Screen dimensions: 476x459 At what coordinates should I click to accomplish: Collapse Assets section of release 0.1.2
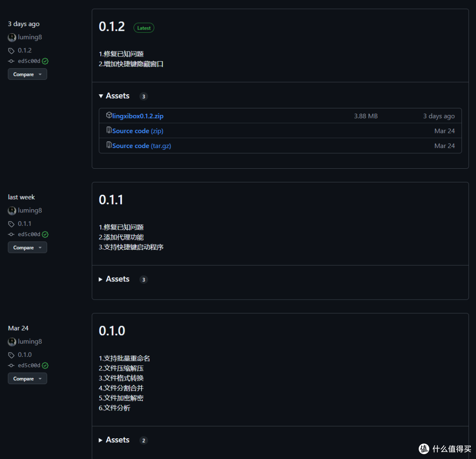114,96
